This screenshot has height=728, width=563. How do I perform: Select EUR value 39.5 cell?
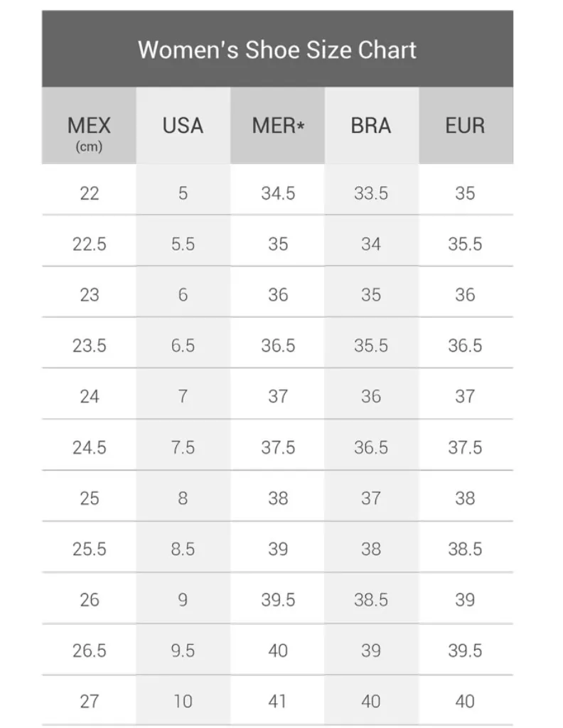pyautogui.click(x=466, y=651)
